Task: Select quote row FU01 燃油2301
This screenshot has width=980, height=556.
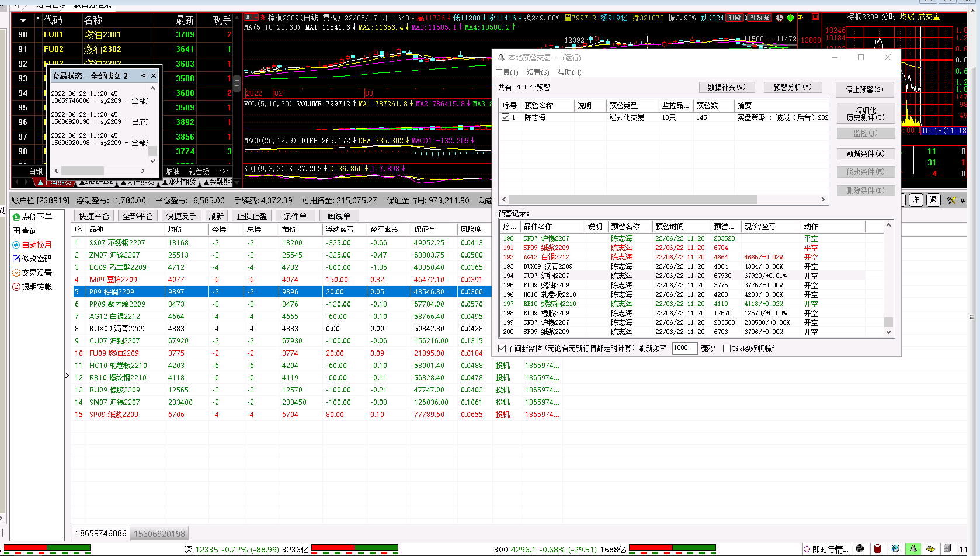Action: click(x=122, y=34)
